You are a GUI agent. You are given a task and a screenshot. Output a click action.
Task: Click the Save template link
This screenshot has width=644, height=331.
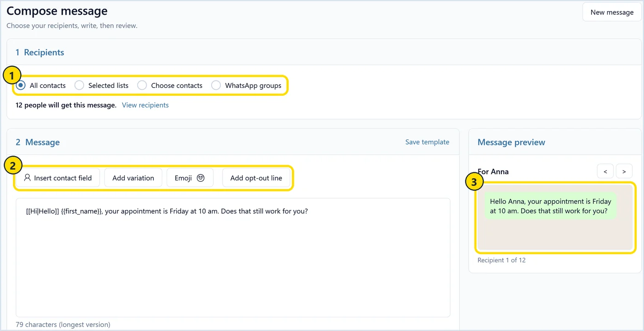pyautogui.click(x=427, y=142)
